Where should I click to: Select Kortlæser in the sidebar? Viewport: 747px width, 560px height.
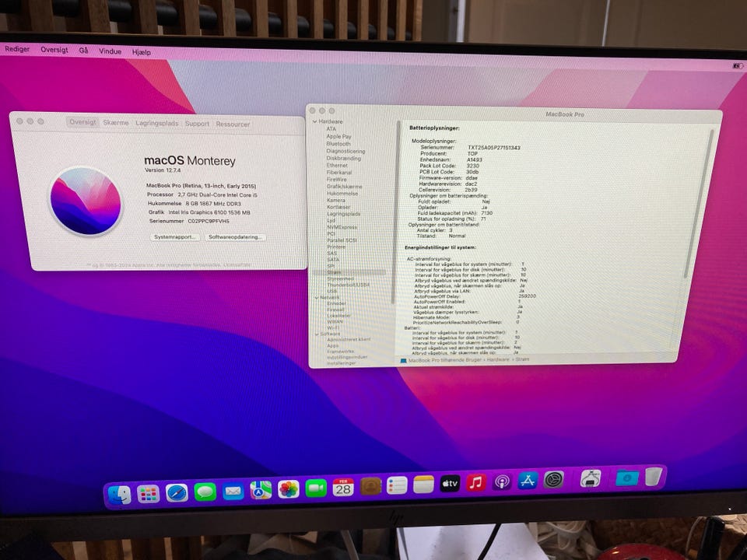tap(338, 207)
